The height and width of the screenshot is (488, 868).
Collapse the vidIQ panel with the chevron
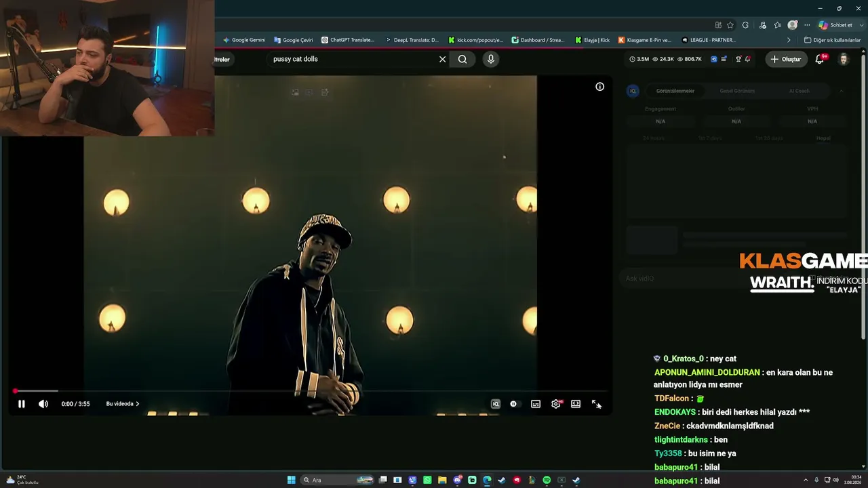pos(842,91)
